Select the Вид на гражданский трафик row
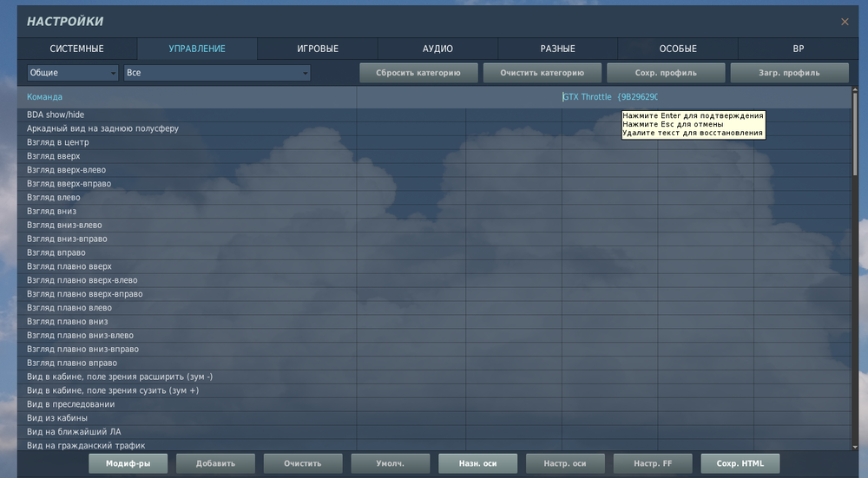Image resolution: width=868 pixels, height=478 pixels. pyautogui.click(x=434, y=445)
